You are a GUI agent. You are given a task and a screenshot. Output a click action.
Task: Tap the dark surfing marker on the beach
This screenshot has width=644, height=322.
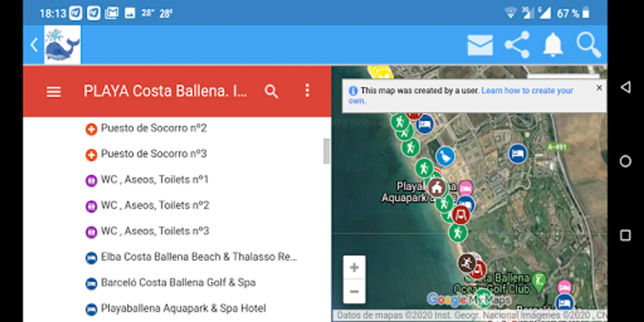467,263
